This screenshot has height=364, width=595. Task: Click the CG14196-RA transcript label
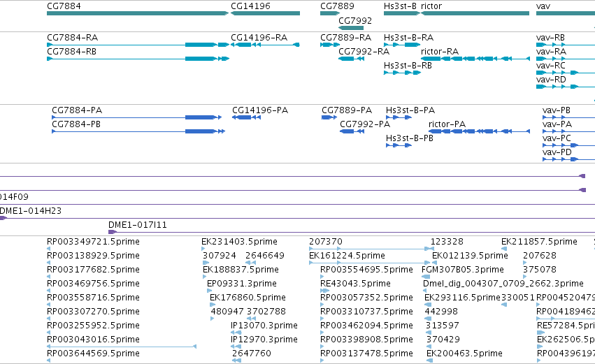259,38
